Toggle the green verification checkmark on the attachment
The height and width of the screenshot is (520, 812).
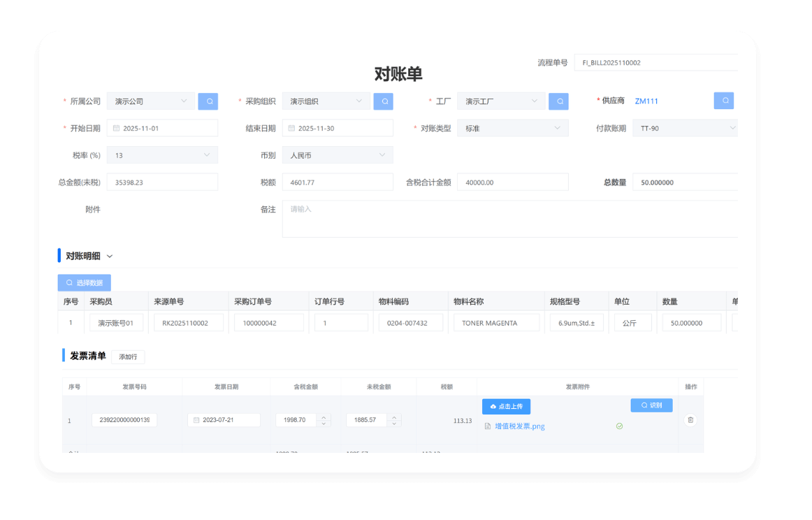(619, 425)
